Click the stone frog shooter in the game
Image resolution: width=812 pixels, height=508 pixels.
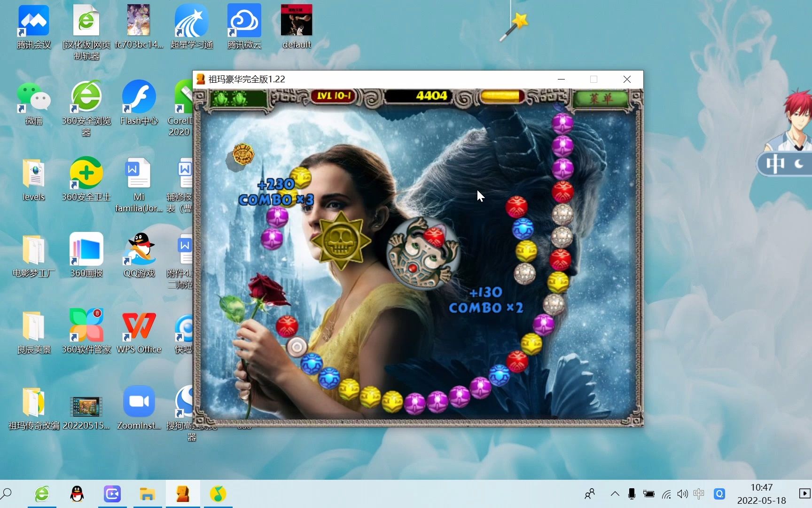click(422, 254)
